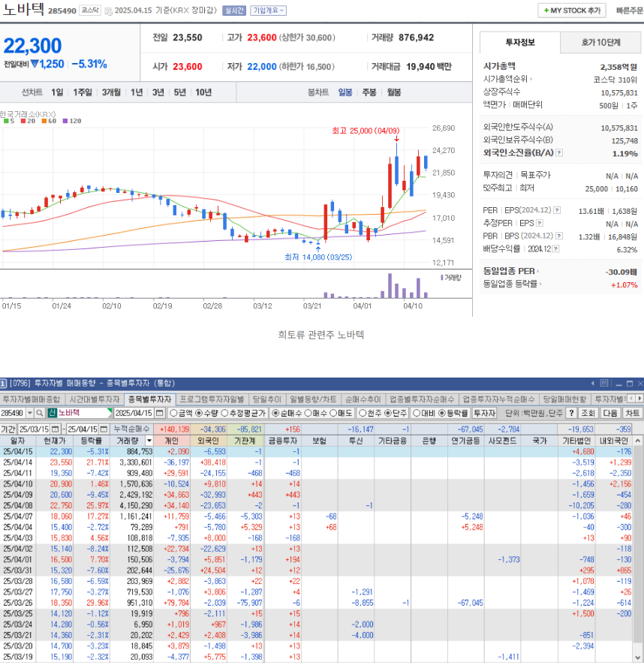The image size is (644, 665).
Task: Expand the 기업개요 dropdown
Action: coord(268,11)
